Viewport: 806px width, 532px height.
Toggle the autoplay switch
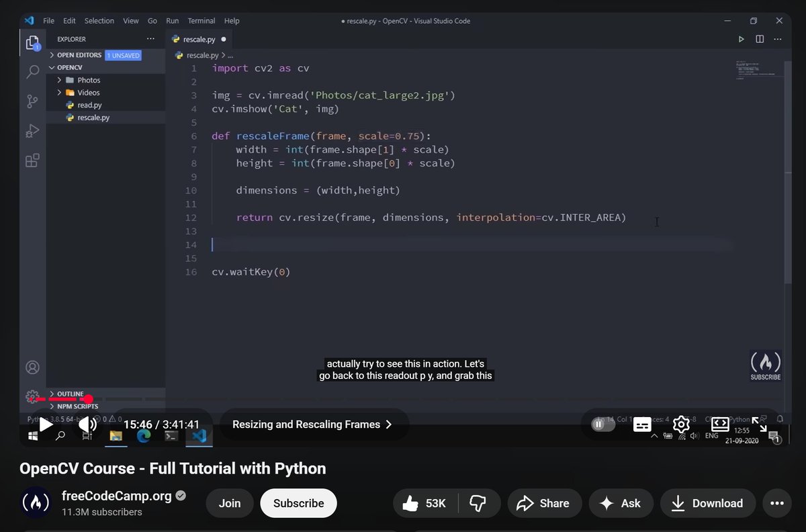click(x=603, y=425)
